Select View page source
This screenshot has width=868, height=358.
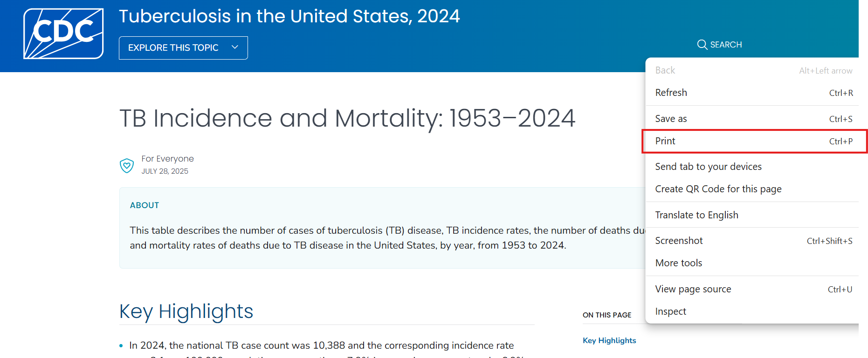coord(693,289)
